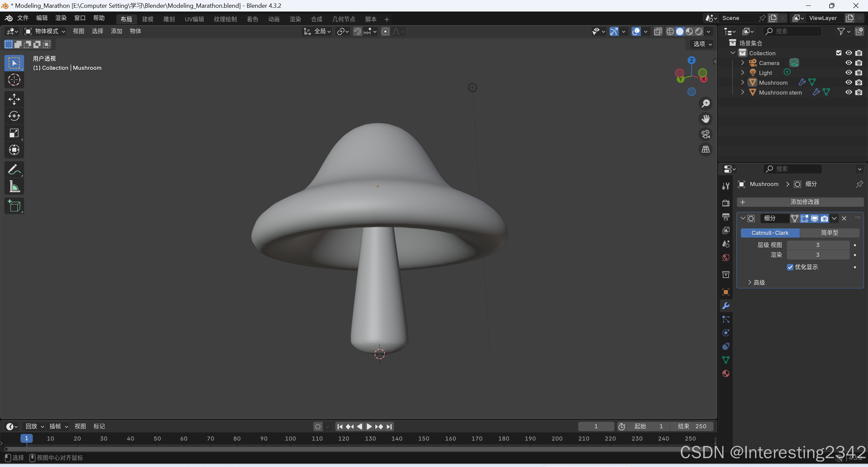Viewport: 868px width, 467px height.
Task: Click the Add Cube tool
Action: (x=14, y=206)
